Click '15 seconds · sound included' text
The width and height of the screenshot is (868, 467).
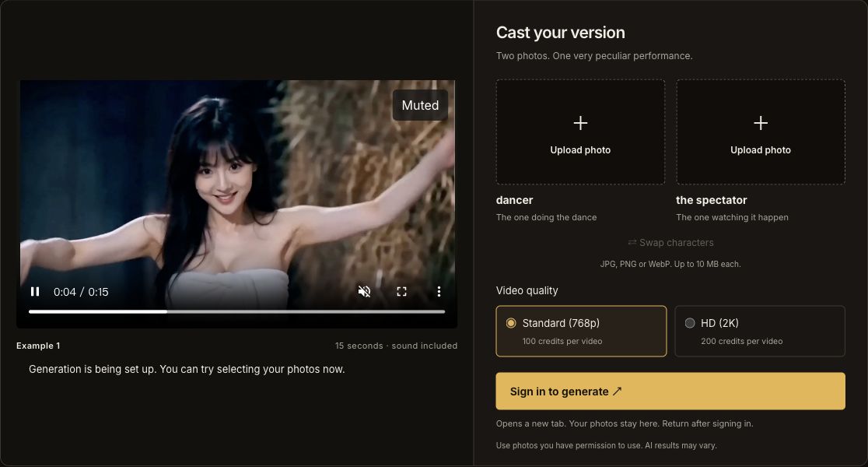(397, 346)
